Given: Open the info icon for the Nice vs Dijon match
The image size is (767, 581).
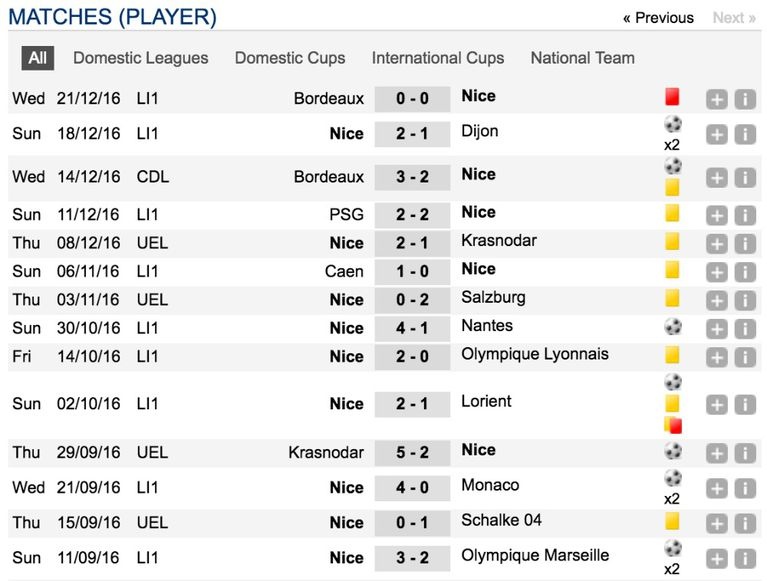Looking at the screenshot, I should pyautogui.click(x=745, y=135).
